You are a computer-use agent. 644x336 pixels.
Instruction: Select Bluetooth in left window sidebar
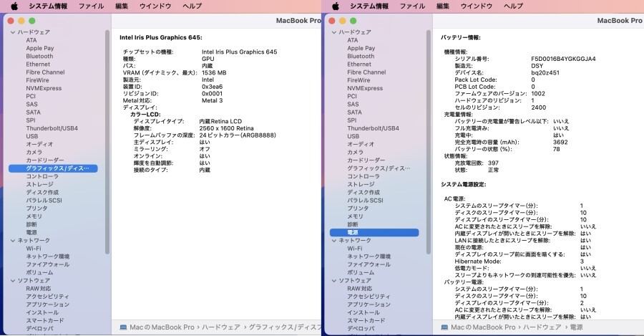[39, 56]
